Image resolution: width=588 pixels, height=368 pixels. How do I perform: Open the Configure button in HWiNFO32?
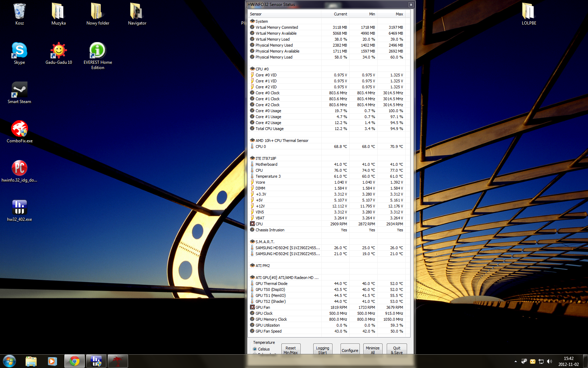coord(350,350)
